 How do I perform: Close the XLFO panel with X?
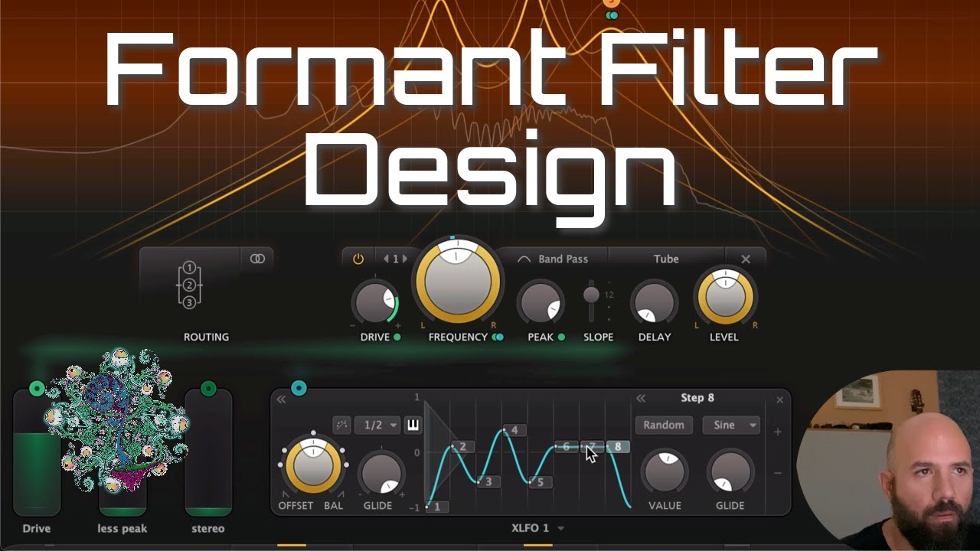pyautogui.click(x=779, y=399)
